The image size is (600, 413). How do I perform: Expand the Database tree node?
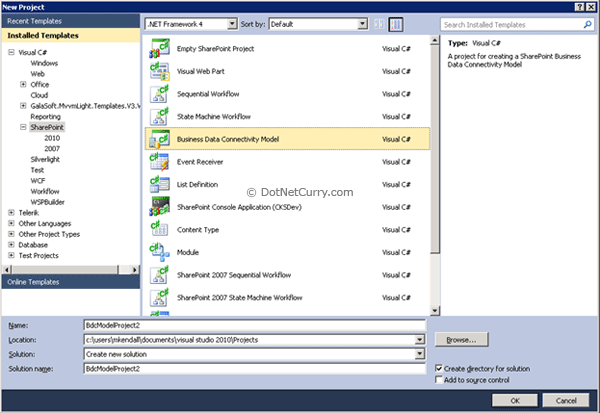11,245
